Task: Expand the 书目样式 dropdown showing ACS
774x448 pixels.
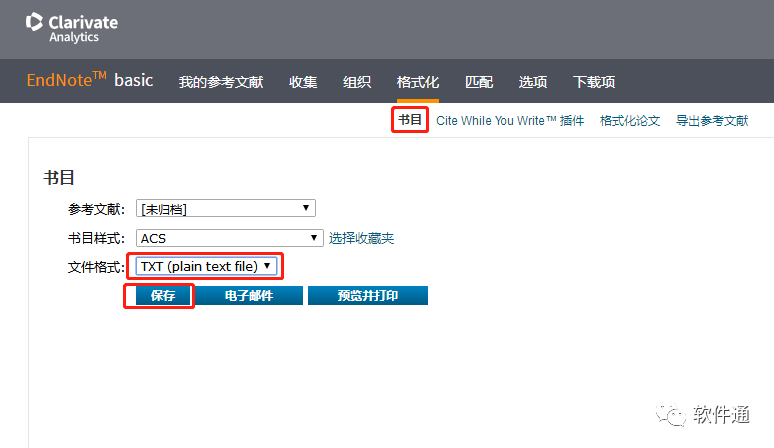Action: tap(230, 238)
